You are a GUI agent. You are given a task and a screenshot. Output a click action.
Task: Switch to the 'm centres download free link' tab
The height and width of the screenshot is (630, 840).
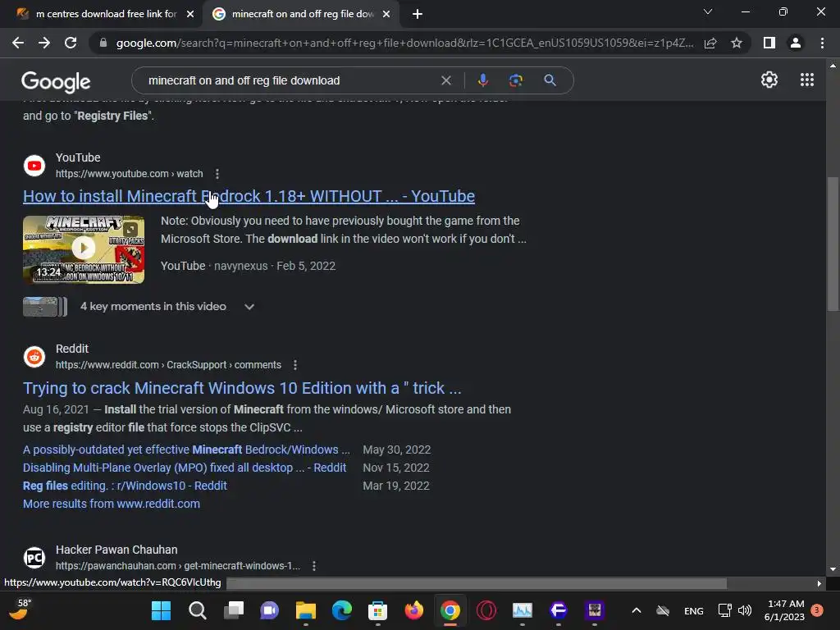99,14
